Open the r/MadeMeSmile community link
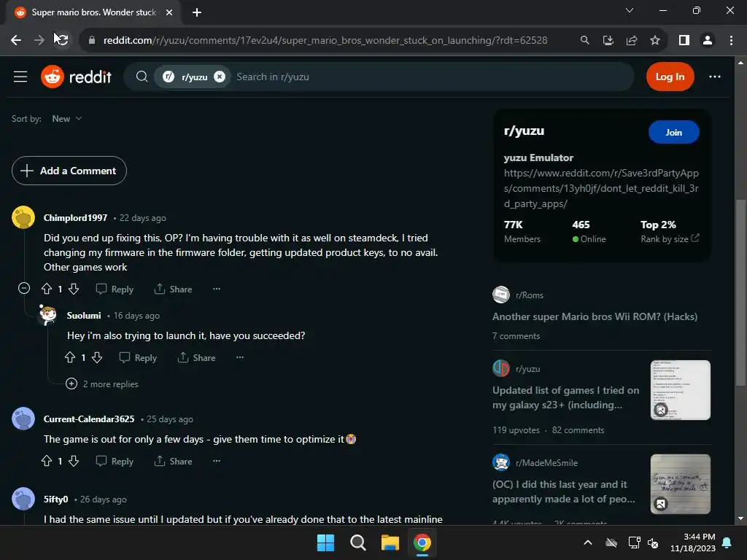Viewport: 747px width, 560px height. pyautogui.click(x=546, y=462)
